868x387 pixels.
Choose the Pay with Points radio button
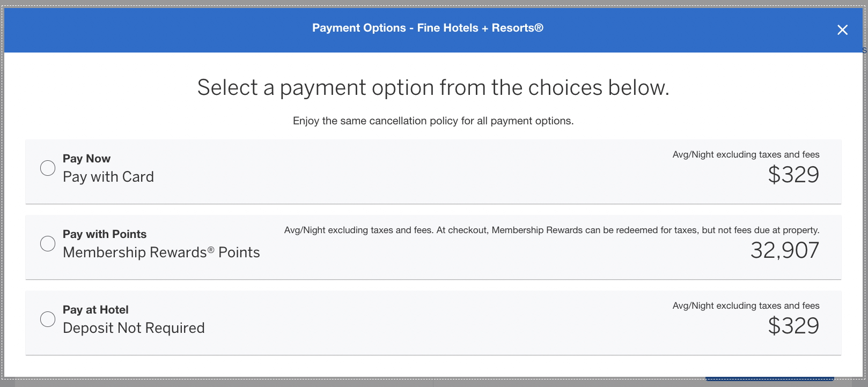48,243
